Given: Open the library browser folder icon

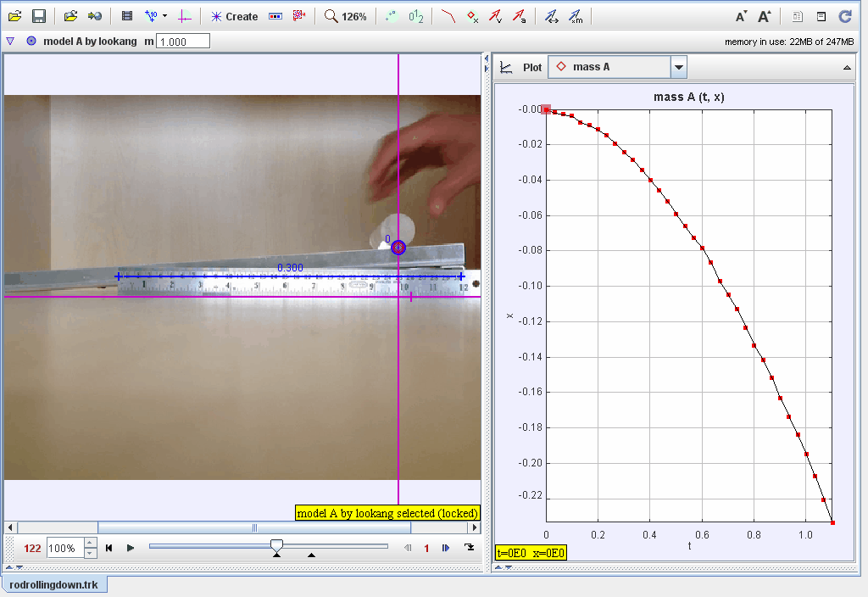Looking at the screenshot, I should 70,17.
